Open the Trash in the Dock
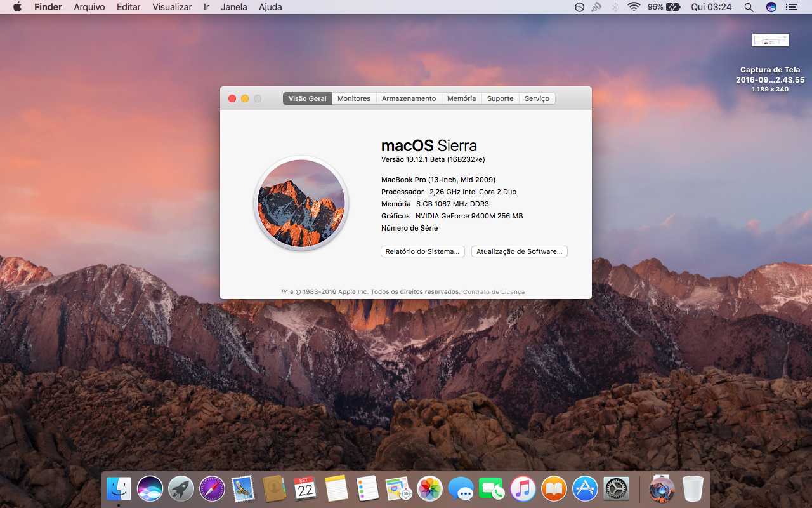 click(x=693, y=489)
